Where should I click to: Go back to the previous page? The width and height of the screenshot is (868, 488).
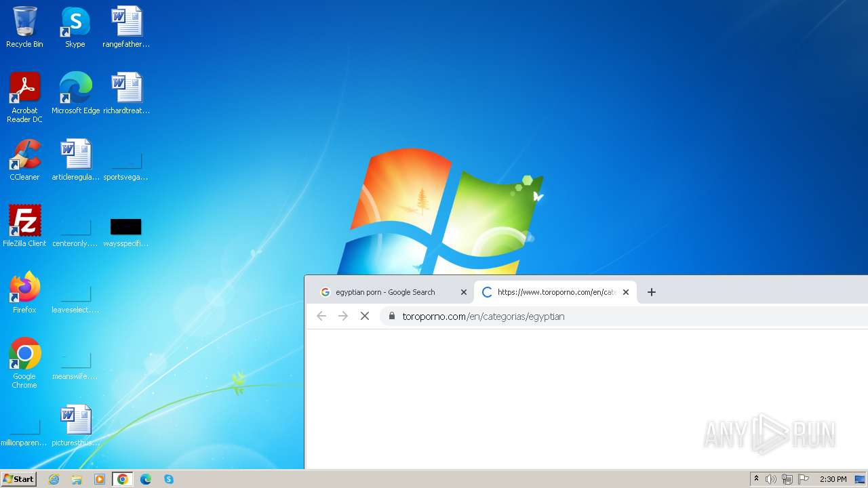point(321,316)
